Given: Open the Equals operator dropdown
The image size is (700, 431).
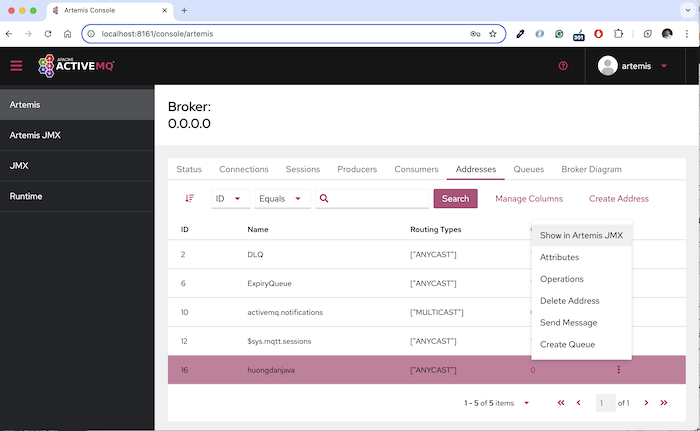Looking at the screenshot, I should [x=282, y=199].
